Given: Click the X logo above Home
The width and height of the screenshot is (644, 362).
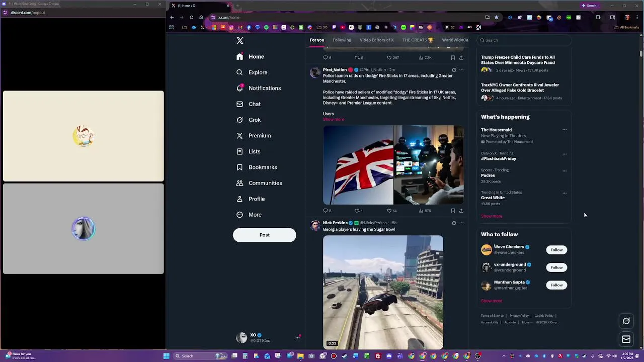Looking at the screenshot, I should point(240,41).
